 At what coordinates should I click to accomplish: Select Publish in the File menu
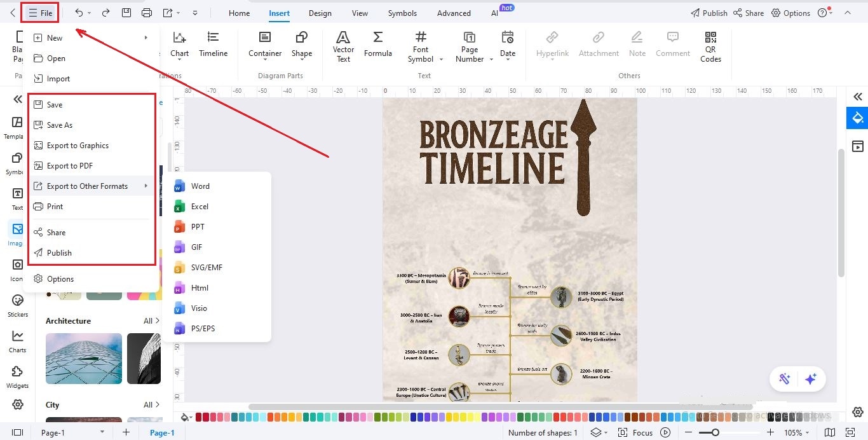[x=91, y=252]
